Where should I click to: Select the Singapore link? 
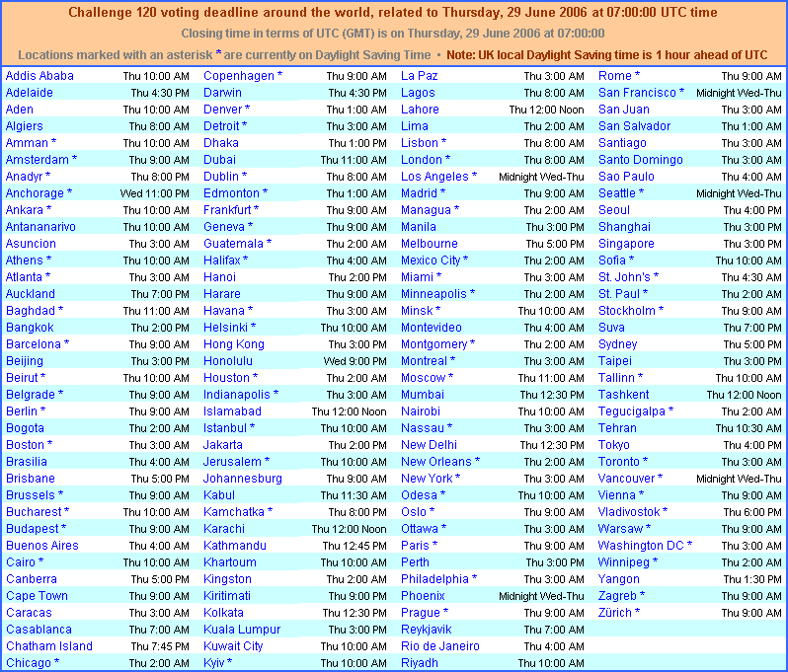626,244
